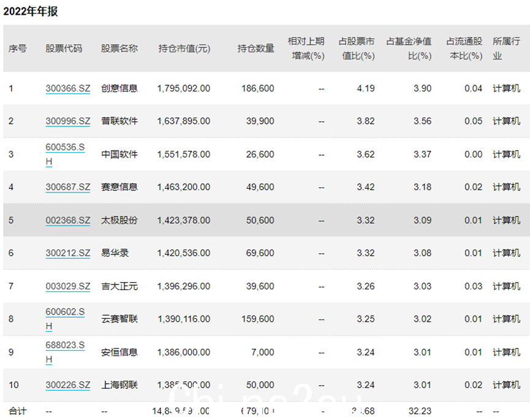Click the 序号 column header
530x420 pixels.
pyautogui.click(x=18, y=48)
